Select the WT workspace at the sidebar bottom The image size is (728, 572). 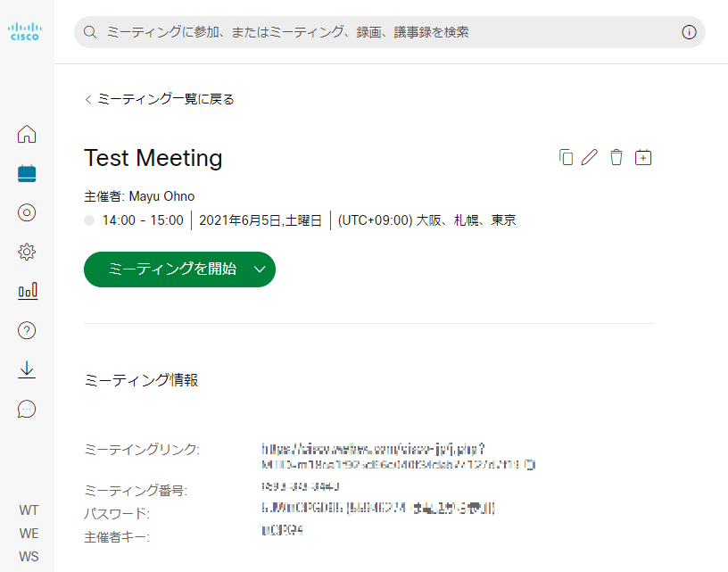(x=28, y=510)
